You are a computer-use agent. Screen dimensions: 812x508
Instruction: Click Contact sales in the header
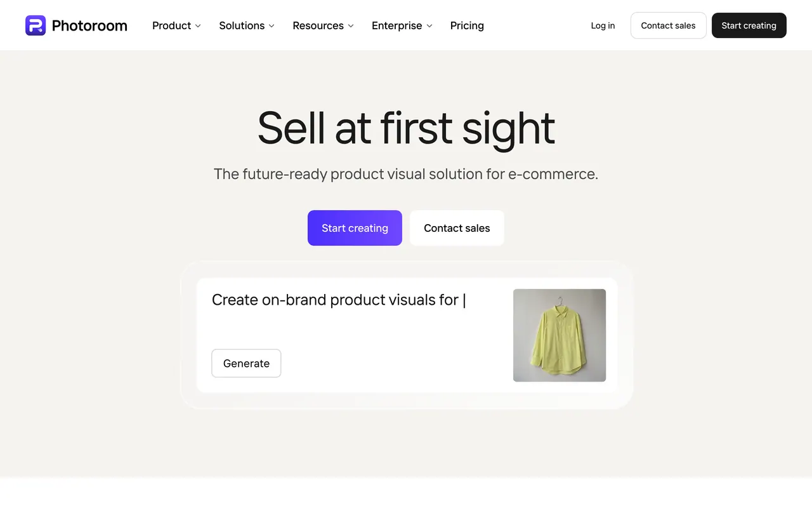tap(668, 25)
